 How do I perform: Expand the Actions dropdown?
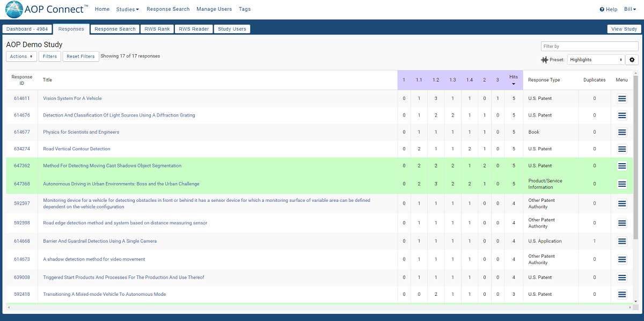[21, 56]
